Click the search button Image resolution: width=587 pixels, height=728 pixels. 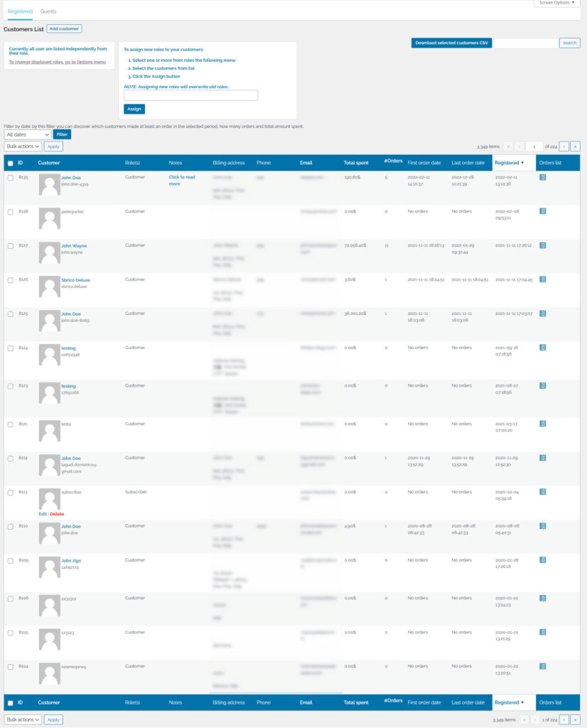click(569, 43)
